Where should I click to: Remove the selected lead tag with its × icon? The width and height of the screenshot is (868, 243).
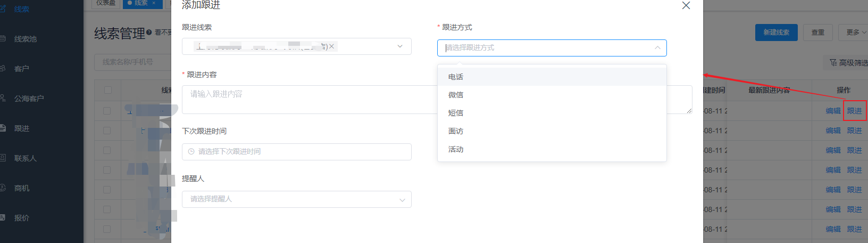tap(331, 46)
